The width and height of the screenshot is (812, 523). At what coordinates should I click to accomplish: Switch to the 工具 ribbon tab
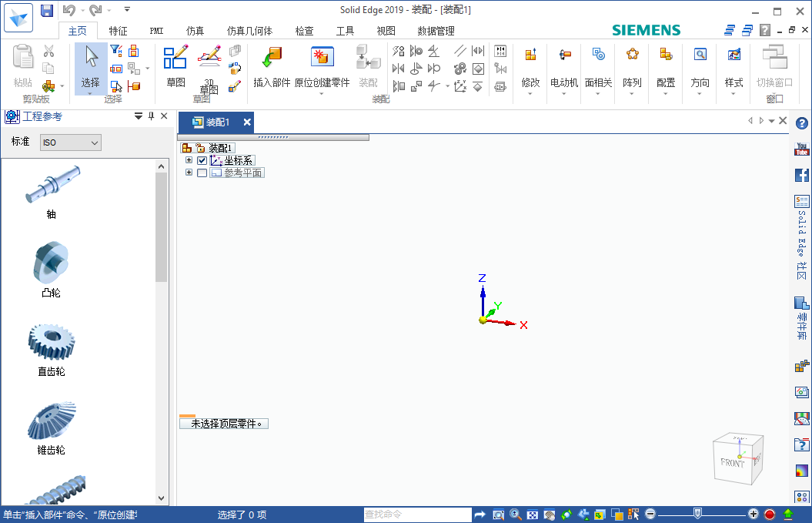tap(345, 31)
